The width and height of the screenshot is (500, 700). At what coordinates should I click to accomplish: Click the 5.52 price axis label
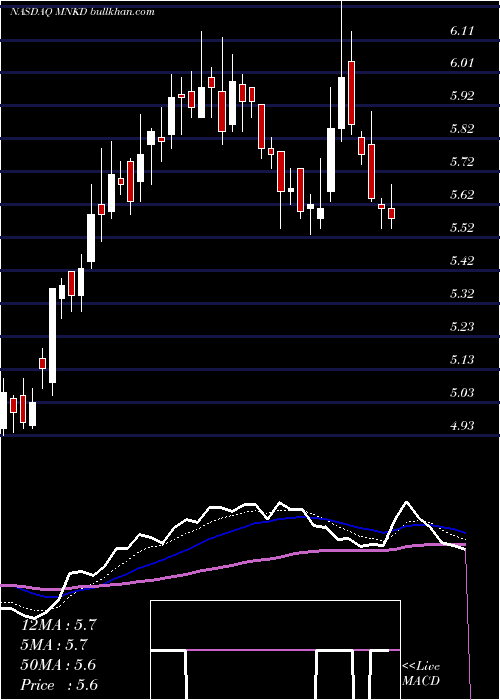(462, 228)
